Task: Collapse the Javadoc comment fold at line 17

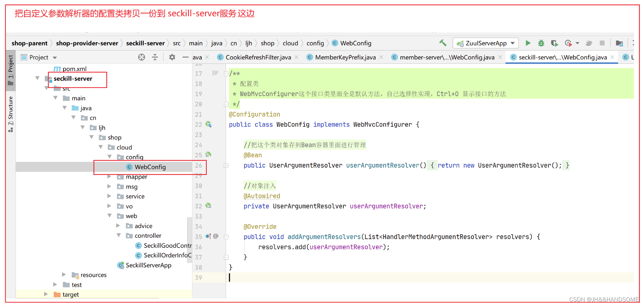Action: (226, 73)
